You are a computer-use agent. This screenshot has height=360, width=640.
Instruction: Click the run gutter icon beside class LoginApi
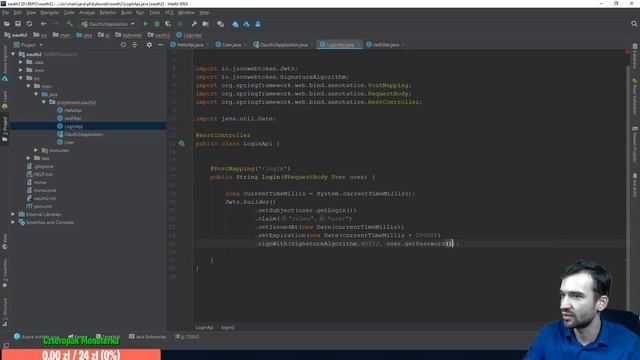pos(182,143)
